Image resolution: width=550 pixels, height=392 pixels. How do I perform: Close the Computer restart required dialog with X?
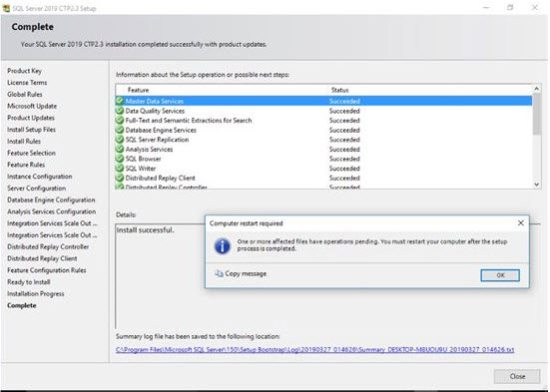point(521,223)
